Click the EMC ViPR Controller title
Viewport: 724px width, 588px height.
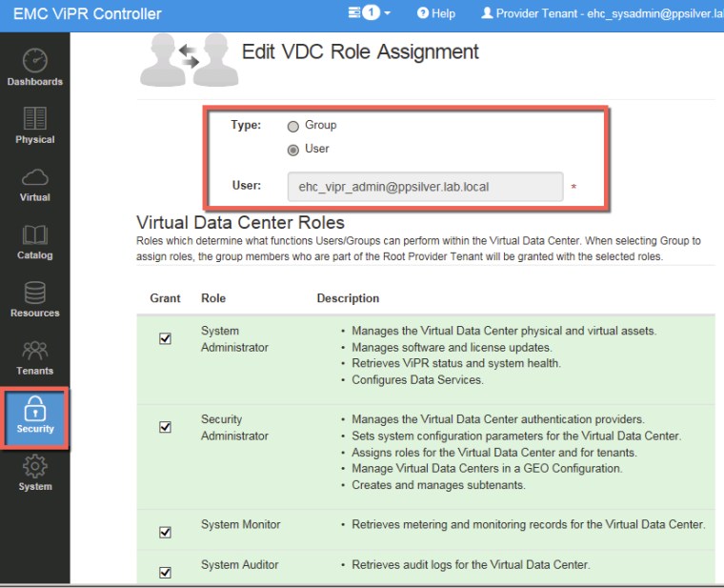pyautogui.click(x=87, y=13)
